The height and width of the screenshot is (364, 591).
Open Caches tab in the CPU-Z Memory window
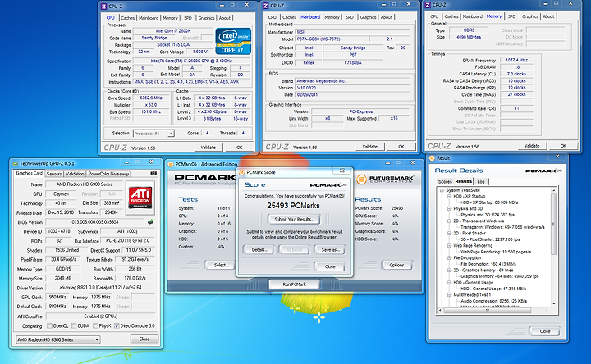tap(451, 16)
